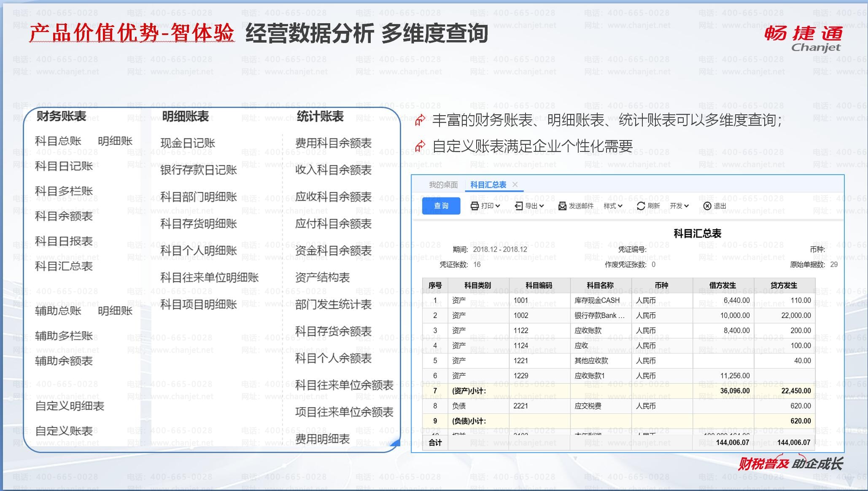This screenshot has height=491, width=868.
Task: Click the Chanjet 畅捷通 logo
Action: click(x=803, y=38)
